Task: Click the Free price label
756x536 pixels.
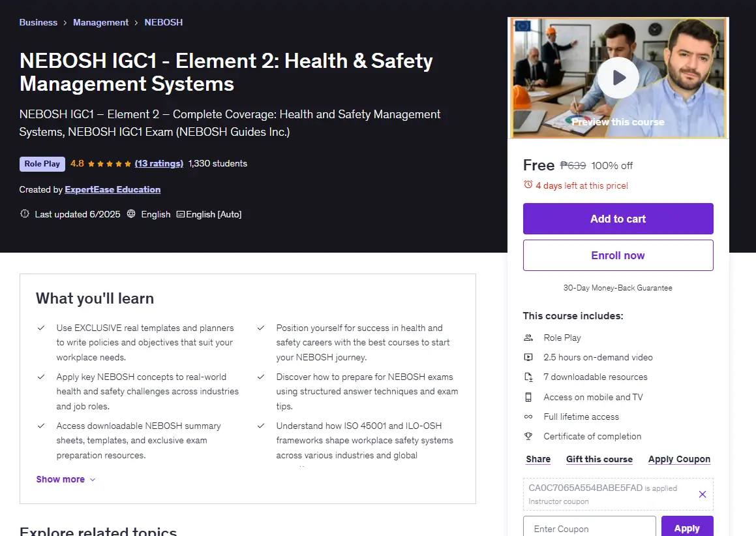Action: 539,165
